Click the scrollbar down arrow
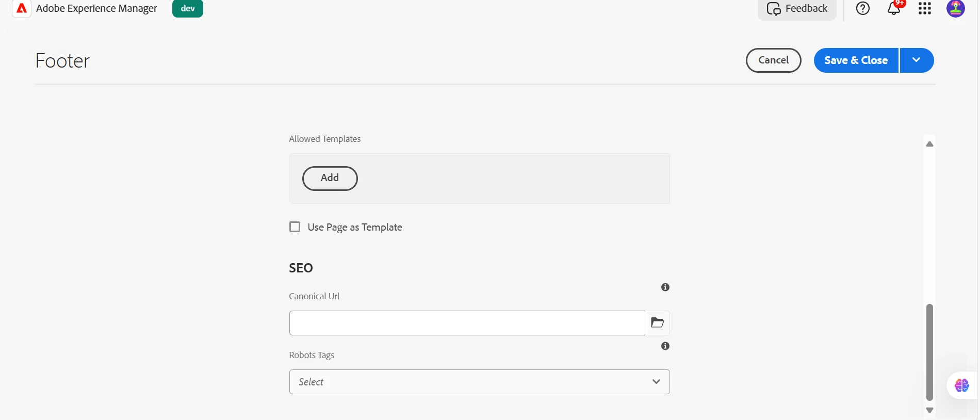980x420 pixels. 929,410
